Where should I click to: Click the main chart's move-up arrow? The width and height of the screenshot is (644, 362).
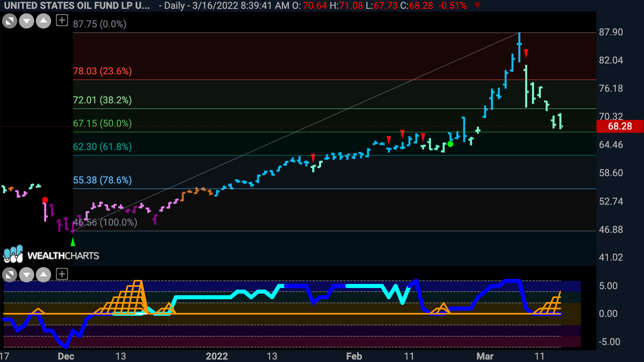point(43,21)
